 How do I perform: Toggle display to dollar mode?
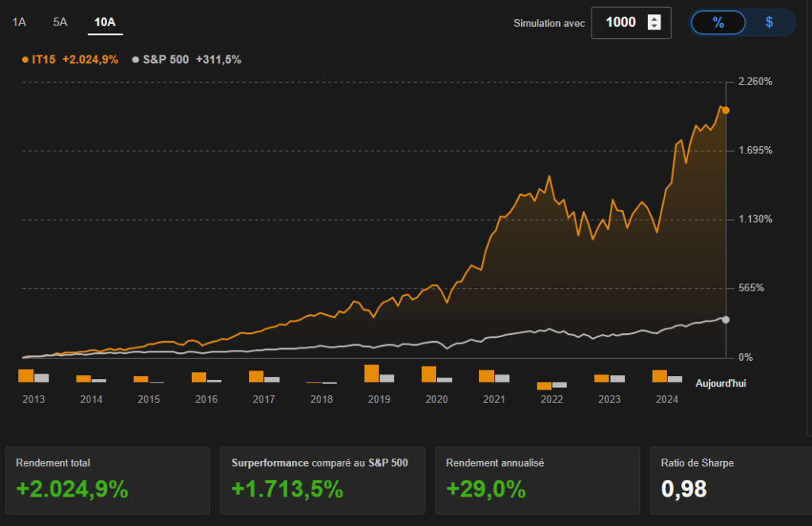click(769, 22)
